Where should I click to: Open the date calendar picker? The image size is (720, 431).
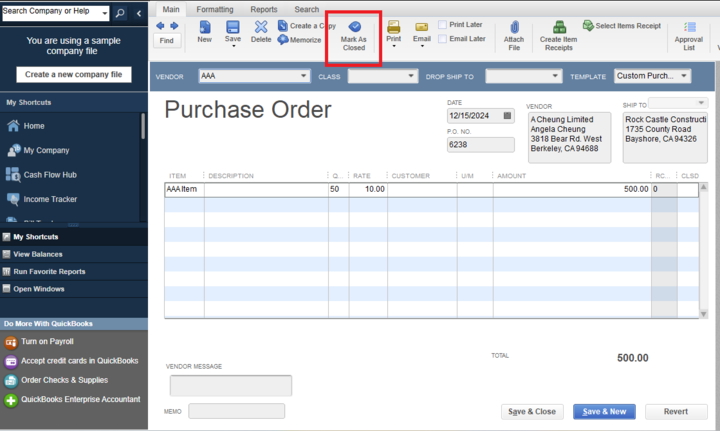click(x=507, y=116)
